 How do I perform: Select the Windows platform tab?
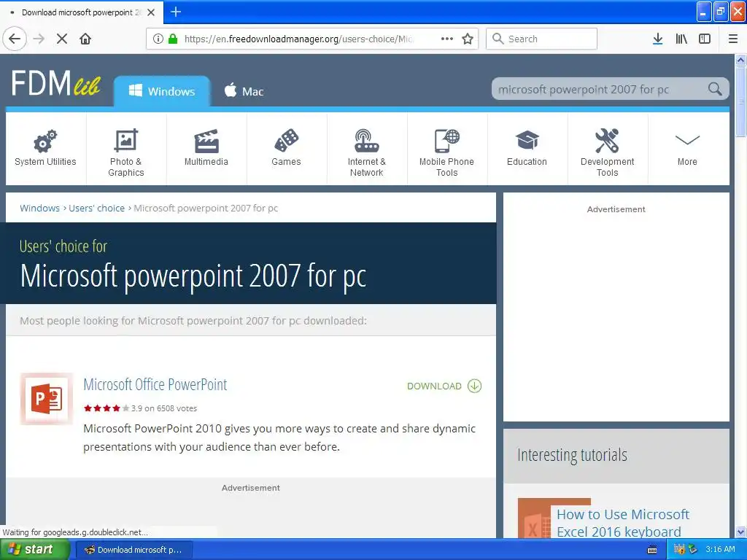pyautogui.click(x=162, y=91)
